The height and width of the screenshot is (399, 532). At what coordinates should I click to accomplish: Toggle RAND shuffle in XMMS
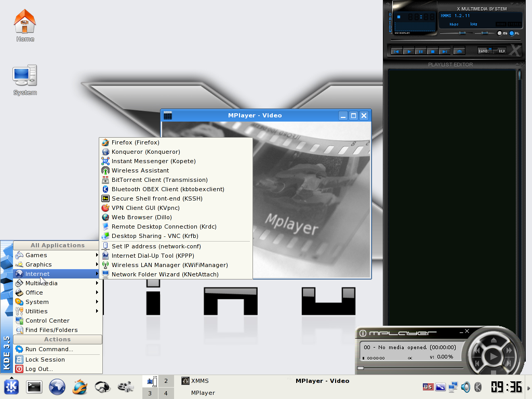pos(485,51)
